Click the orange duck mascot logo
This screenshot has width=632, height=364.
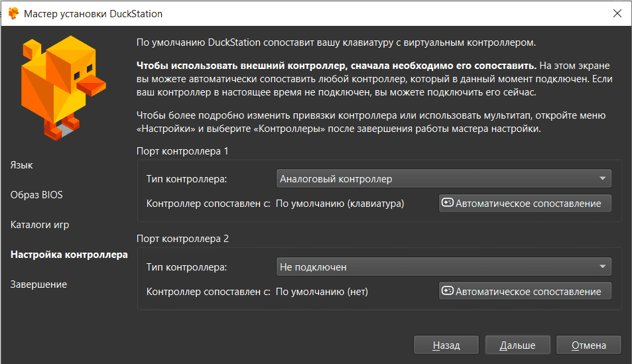[x=63, y=86]
